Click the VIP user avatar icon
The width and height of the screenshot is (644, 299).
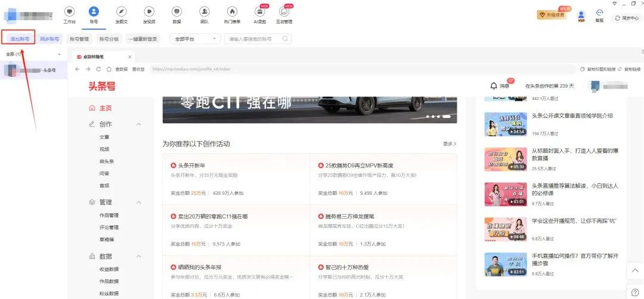581,16
